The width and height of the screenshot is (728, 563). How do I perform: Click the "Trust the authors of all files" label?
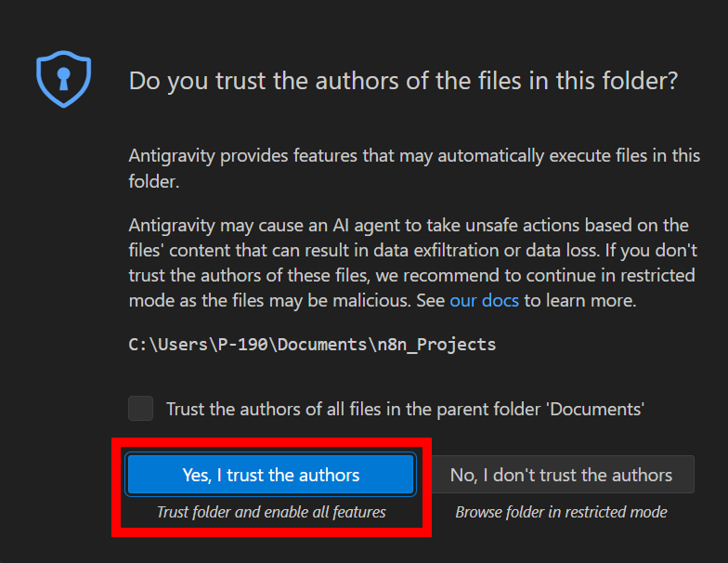coord(405,409)
